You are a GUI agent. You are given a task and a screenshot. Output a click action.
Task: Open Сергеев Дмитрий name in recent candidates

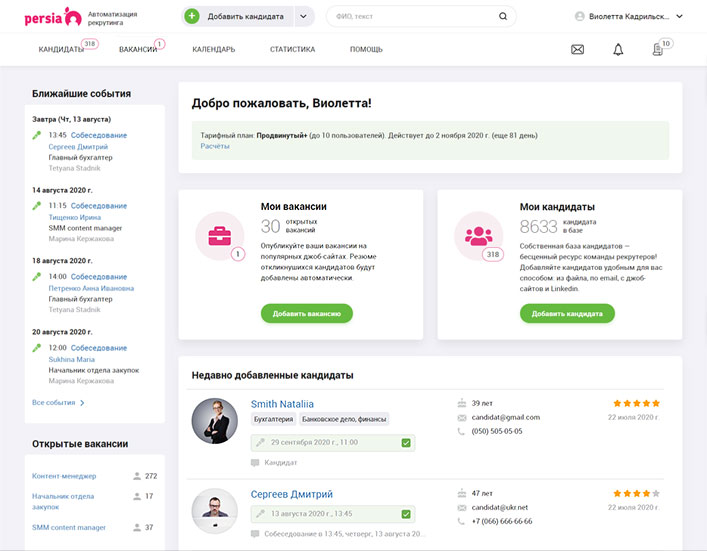tap(292, 494)
